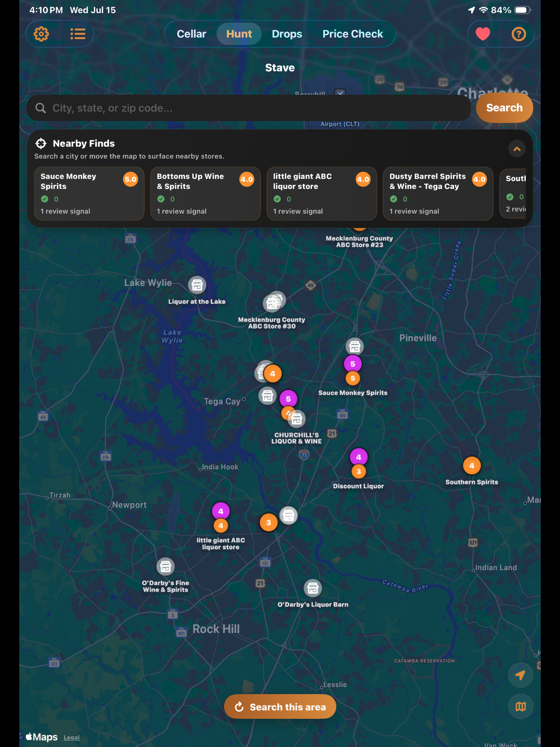Screen dimensions: 560x747
Task: Tap Sauce Monkey Spirits 5.0 rating badge
Action: (130, 179)
